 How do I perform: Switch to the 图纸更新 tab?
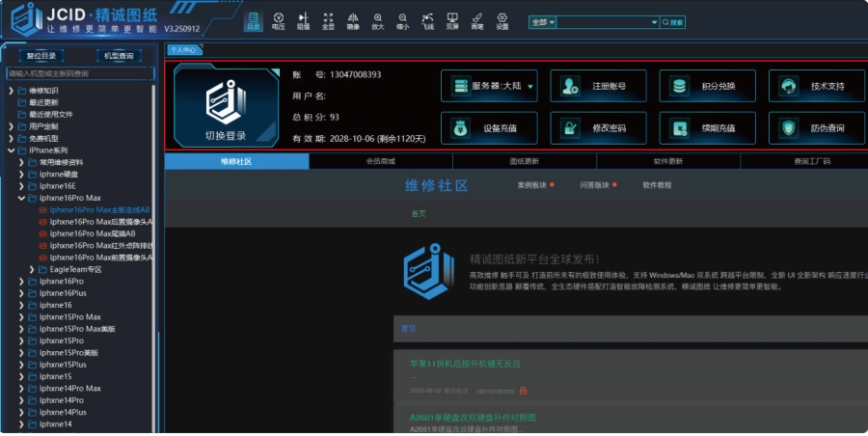(x=524, y=161)
